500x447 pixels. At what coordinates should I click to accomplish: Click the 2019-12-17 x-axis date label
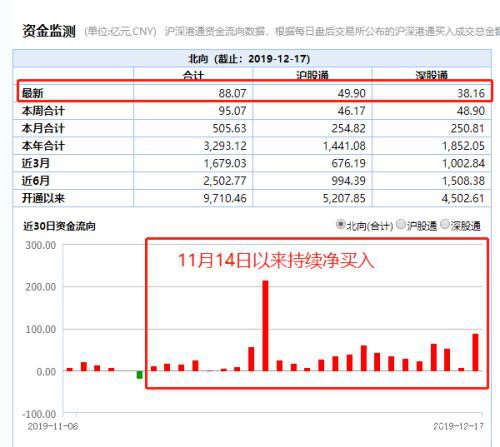(x=459, y=426)
